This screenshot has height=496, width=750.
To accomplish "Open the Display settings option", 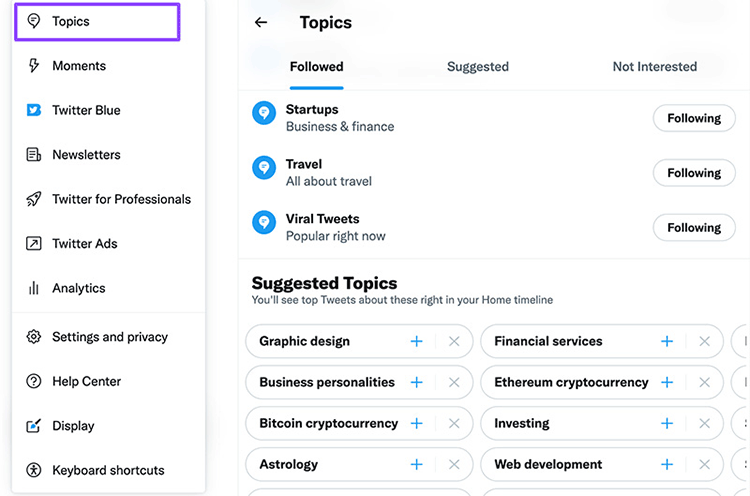I will pyautogui.click(x=73, y=426).
